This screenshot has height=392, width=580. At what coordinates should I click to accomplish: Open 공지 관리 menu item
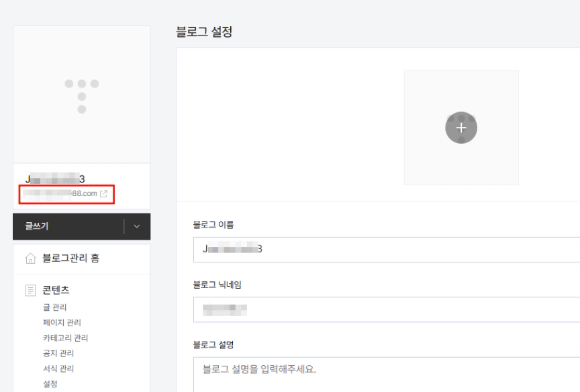(58, 354)
